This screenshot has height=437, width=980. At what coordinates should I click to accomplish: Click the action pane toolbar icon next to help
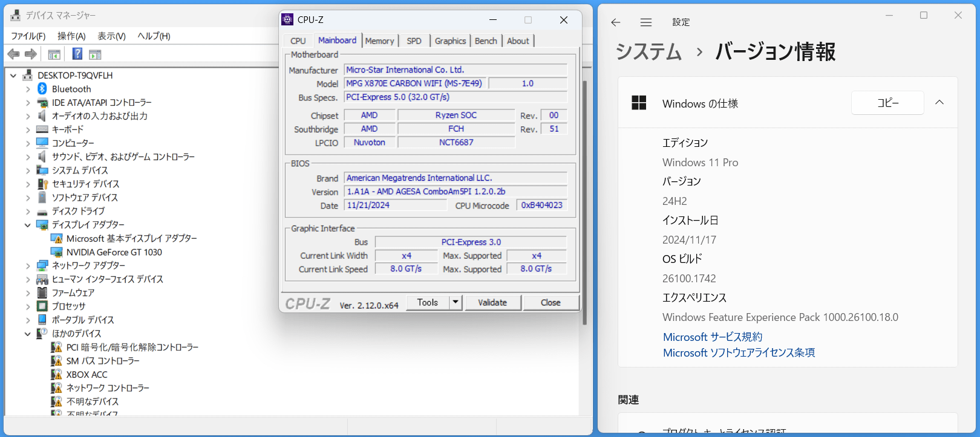point(95,54)
